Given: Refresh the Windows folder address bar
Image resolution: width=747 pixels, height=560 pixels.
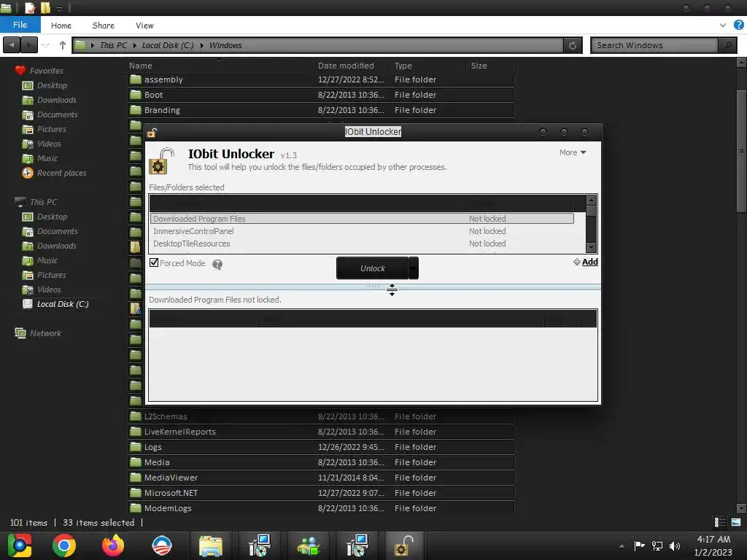Looking at the screenshot, I should tap(573, 45).
